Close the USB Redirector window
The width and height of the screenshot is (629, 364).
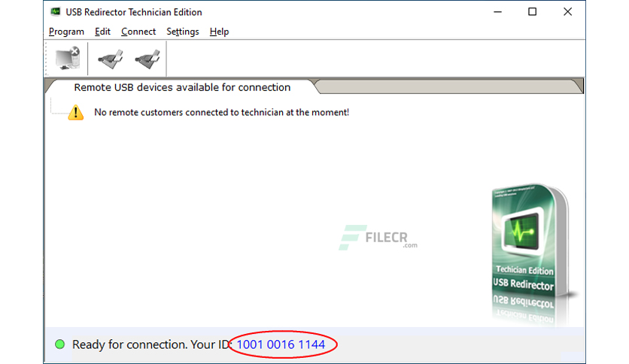coord(567,12)
